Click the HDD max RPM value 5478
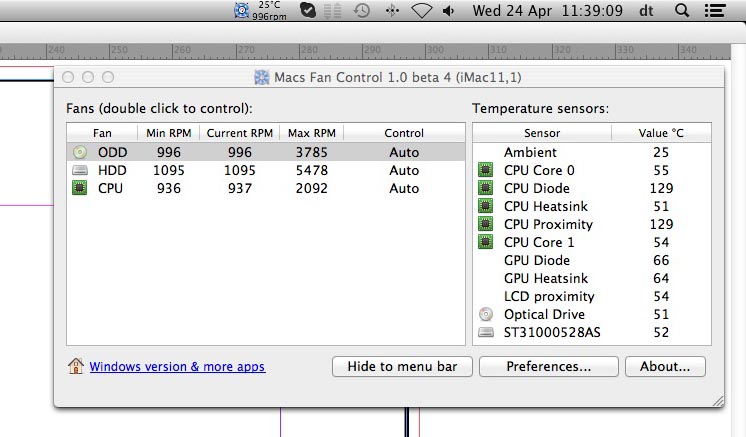 [x=312, y=170]
